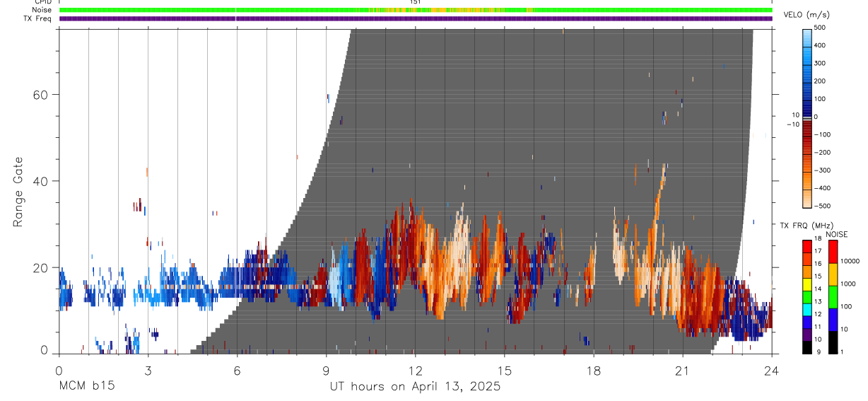Click the Noise strip label at top

click(43, 10)
